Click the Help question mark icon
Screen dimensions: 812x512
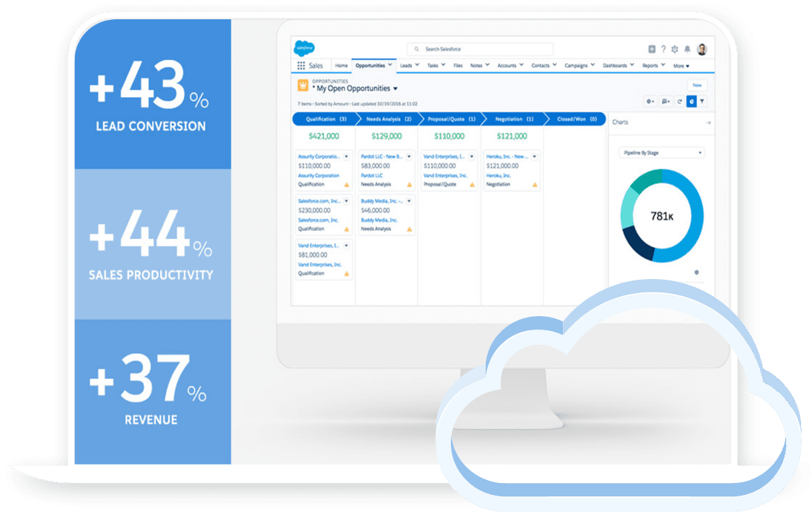[664, 49]
